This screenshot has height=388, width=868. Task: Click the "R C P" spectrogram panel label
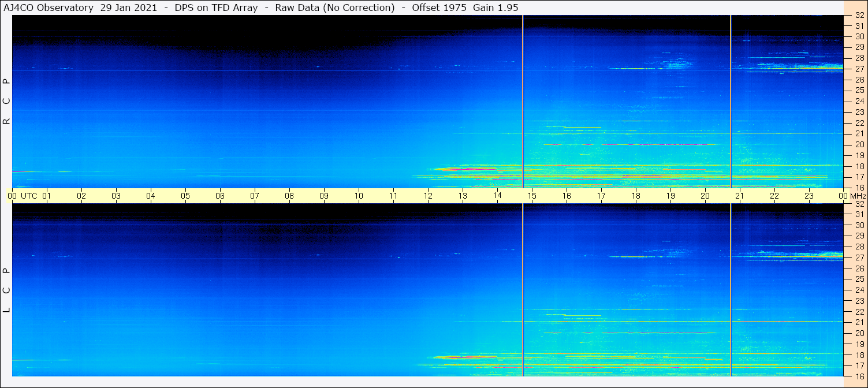pyautogui.click(x=7, y=101)
